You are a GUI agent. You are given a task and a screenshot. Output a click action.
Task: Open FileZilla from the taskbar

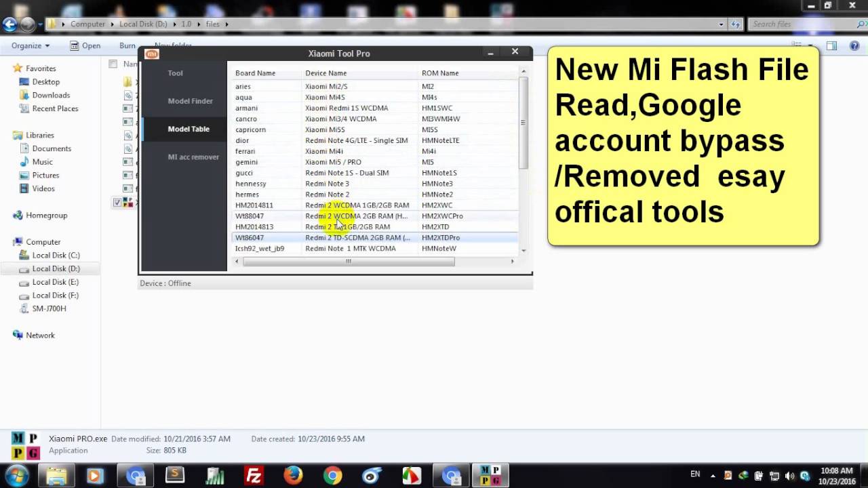pyautogui.click(x=254, y=476)
